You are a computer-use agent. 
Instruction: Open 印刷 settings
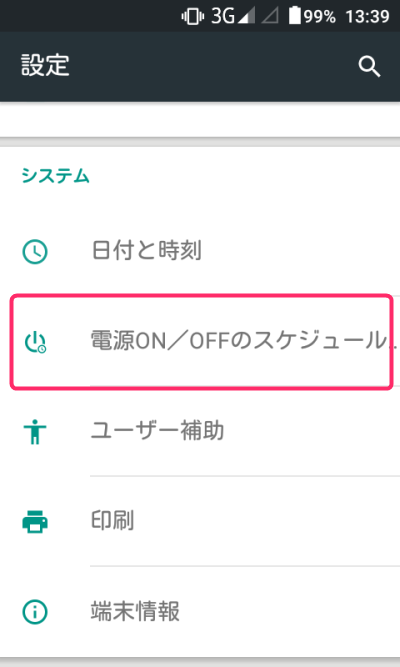coord(200,521)
